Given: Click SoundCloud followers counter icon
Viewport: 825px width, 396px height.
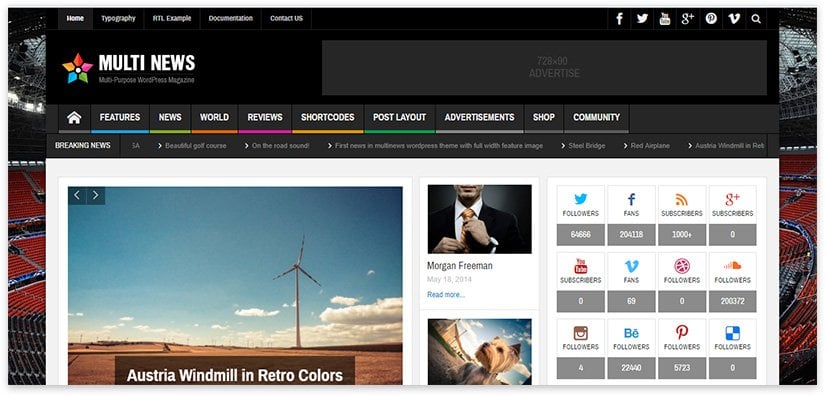Looking at the screenshot, I should pyautogui.click(x=732, y=266).
